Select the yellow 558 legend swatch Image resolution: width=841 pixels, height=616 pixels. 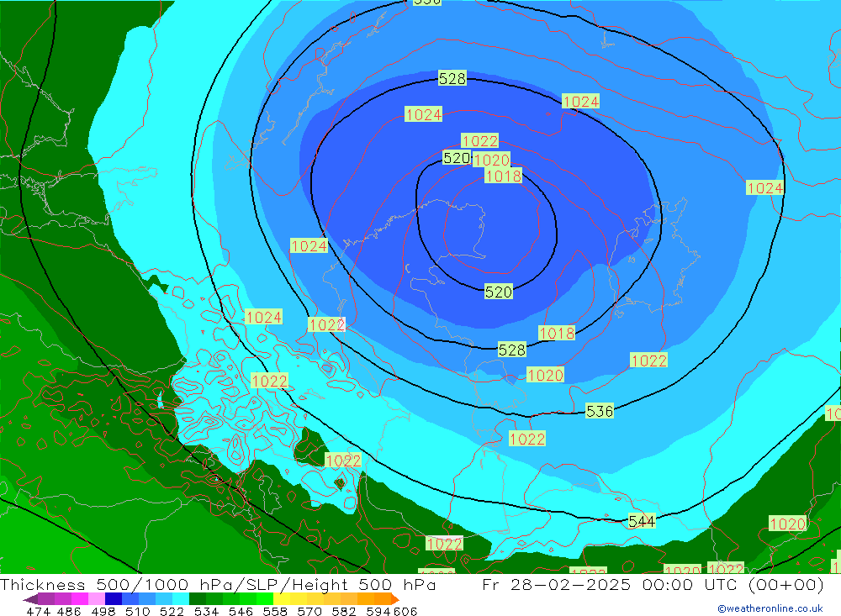(x=282, y=599)
